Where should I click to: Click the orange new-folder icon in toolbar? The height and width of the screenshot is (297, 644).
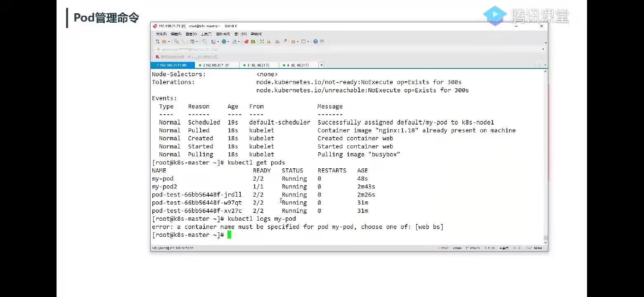click(x=293, y=42)
